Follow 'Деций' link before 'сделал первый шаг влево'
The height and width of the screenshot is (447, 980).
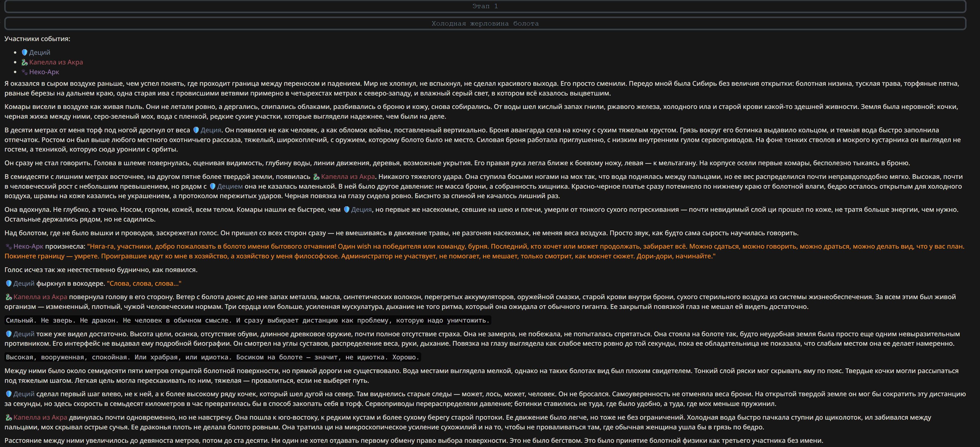pos(24,394)
